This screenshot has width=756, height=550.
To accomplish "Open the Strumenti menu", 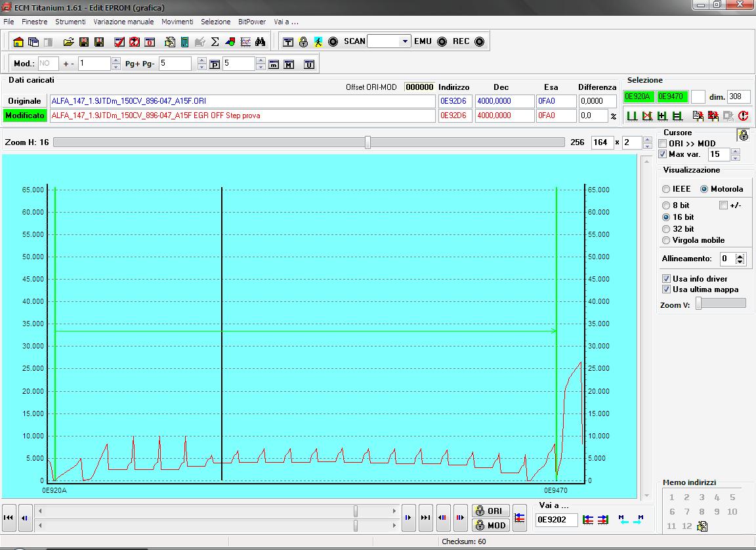I will [x=70, y=22].
